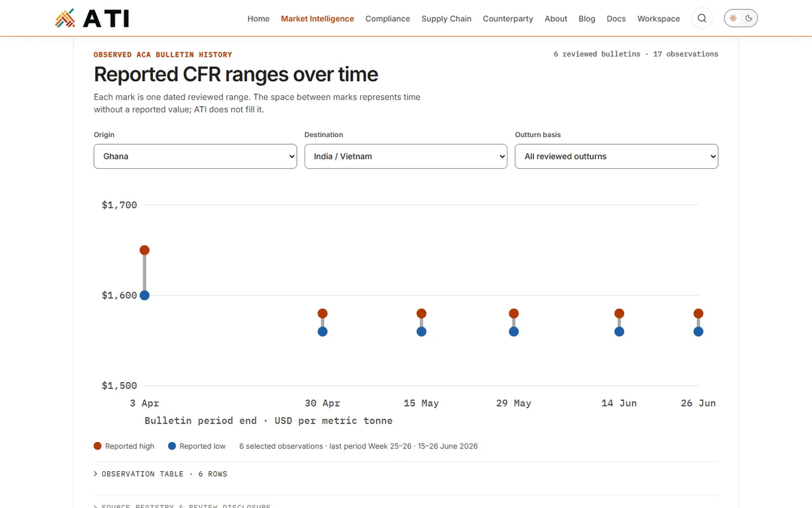Select the 29 May reported low dot
812x508 pixels.
514,331
